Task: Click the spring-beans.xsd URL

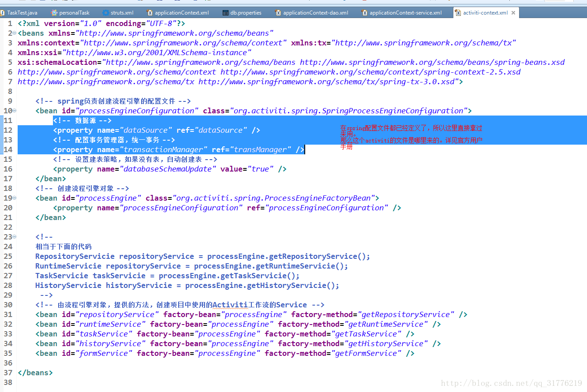Action: click(x=432, y=62)
